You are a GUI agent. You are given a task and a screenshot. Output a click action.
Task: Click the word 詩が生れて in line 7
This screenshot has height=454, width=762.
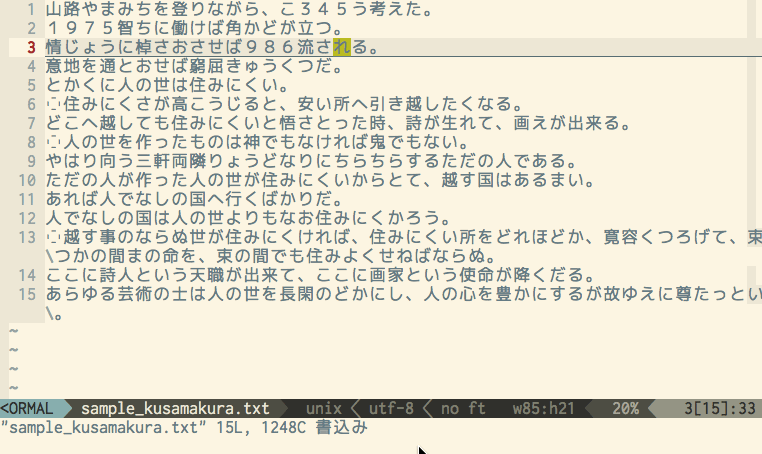(450, 123)
